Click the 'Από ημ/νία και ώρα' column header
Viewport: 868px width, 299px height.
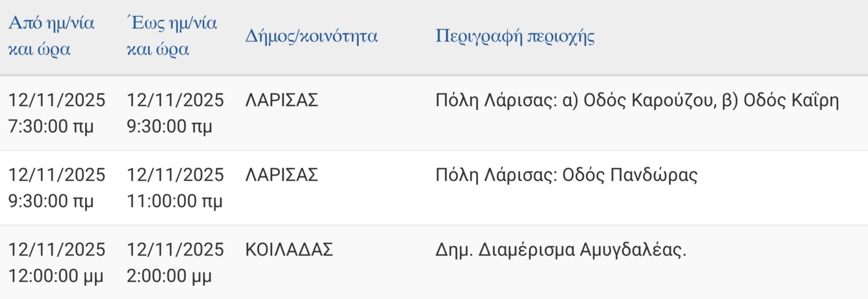click(51, 37)
